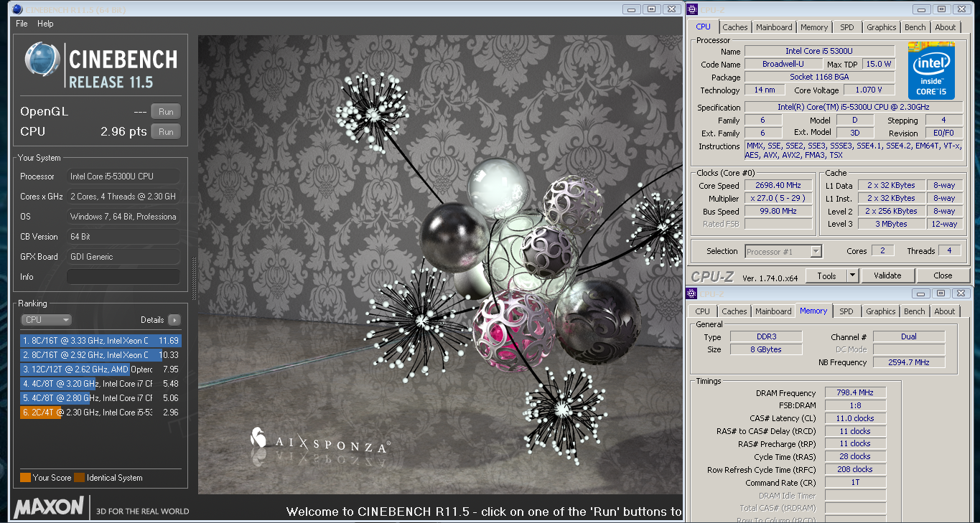Open the About tab in lower CPU-Z window
980x523 pixels.
(x=945, y=311)
